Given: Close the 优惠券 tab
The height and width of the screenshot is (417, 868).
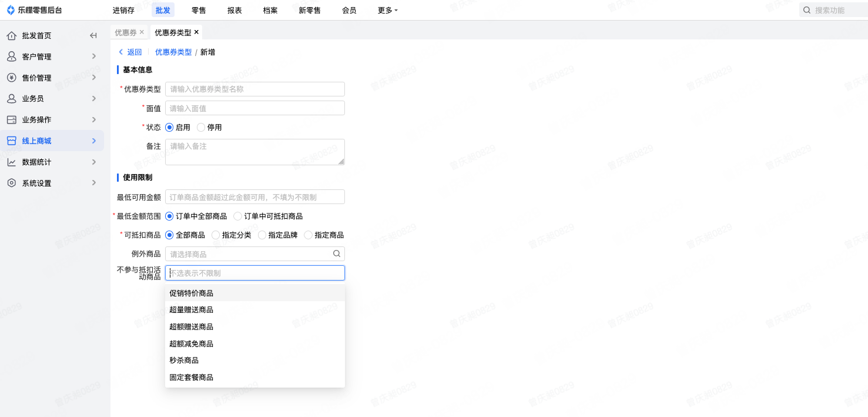Looking at the screenshot, I should click(142, 32).
